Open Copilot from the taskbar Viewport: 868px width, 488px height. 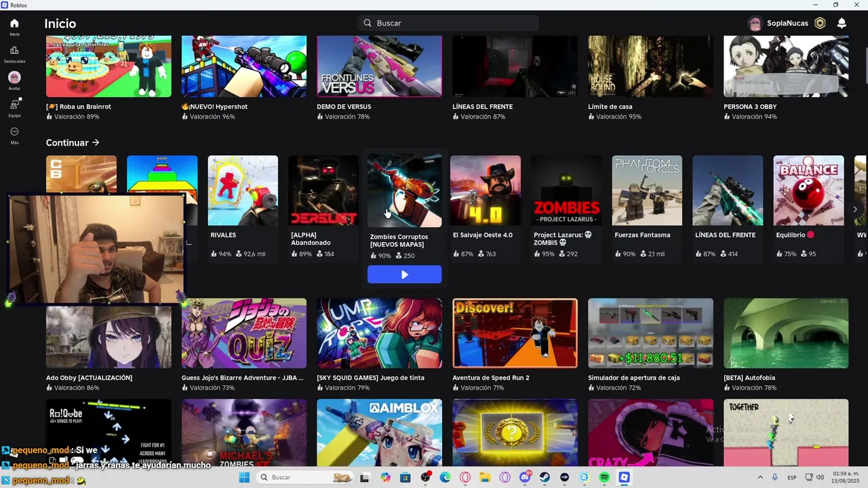click(385, 477)
